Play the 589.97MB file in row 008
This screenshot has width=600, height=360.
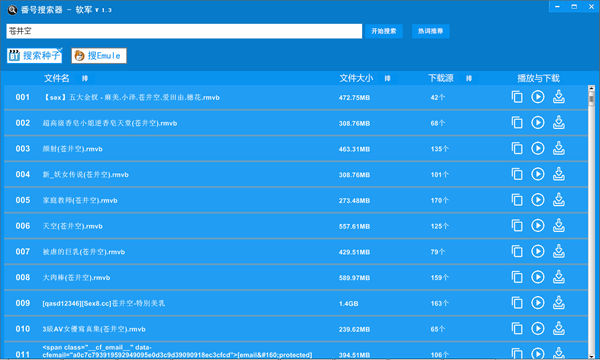tap(538, 277)
